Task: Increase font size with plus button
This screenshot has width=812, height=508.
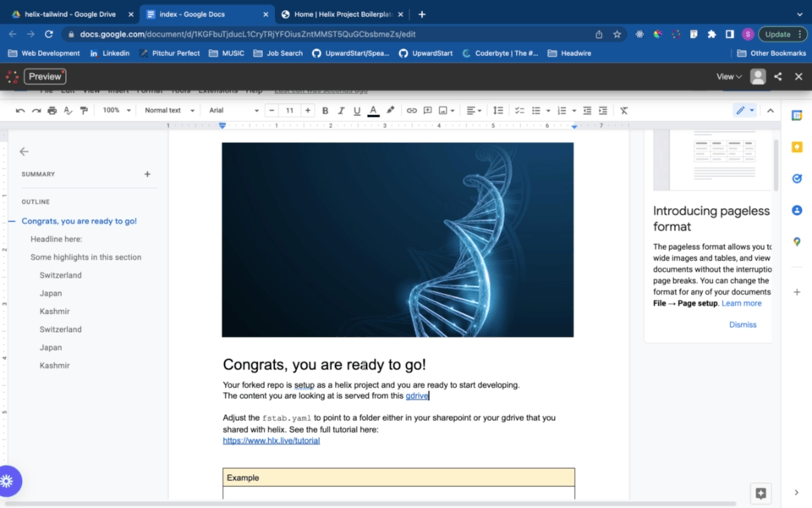Action: pyautogui.click(x=308, y=111)
